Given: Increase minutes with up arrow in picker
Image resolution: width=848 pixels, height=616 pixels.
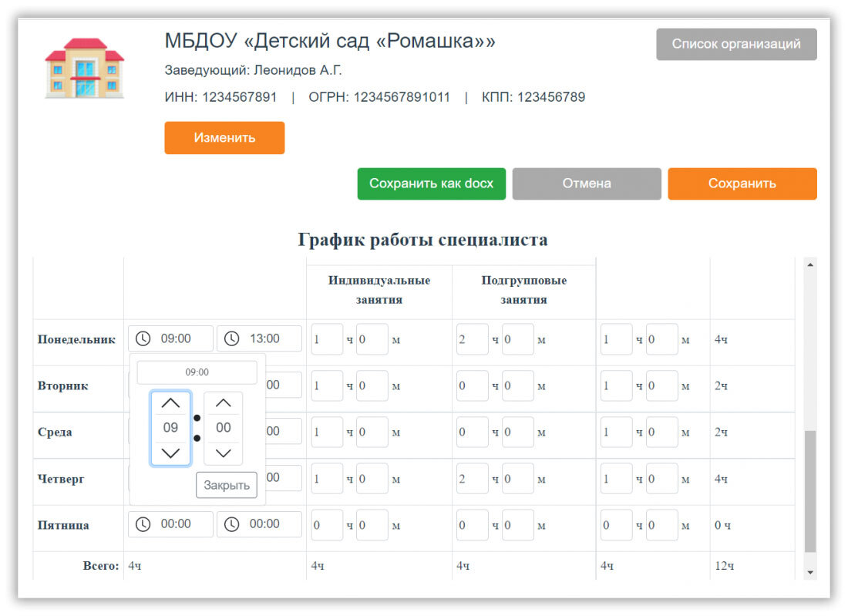Looking at the screenshot, I should [x=223, y=403].
